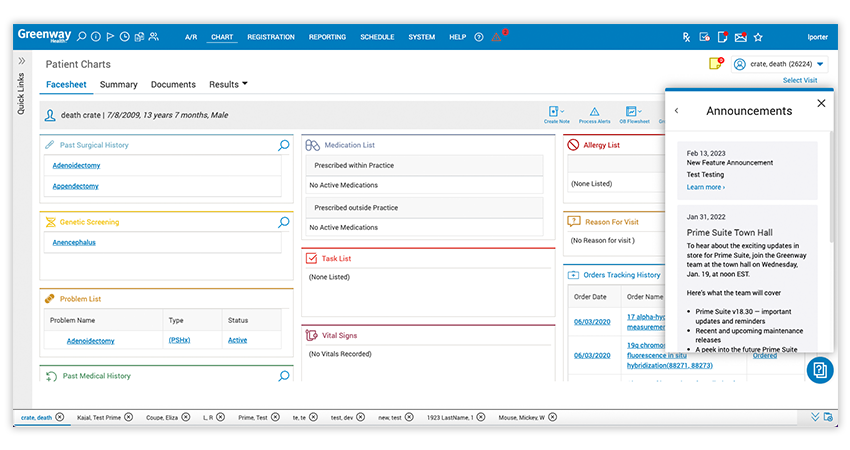This screenshot has width=850, height=450.
Task: Open the mail envelope icon in header
Action: tap(740, 37)
